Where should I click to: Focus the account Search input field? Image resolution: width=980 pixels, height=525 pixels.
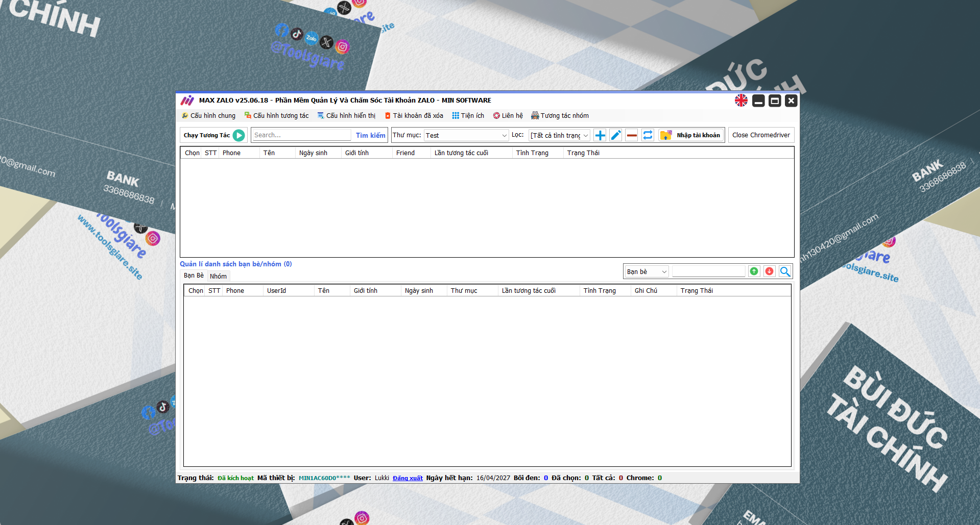pyautogui.click(x=301, y=135)
